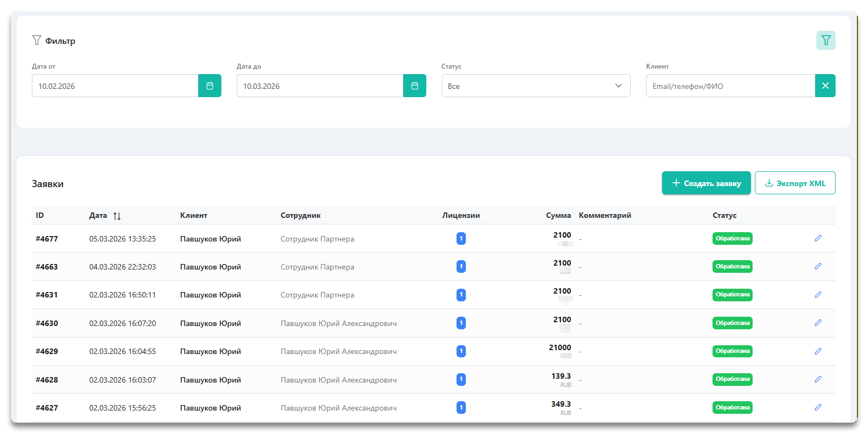The image size is (868, 438).
Task: Click pencil icon for request #4631
Action: pos(817,295)
